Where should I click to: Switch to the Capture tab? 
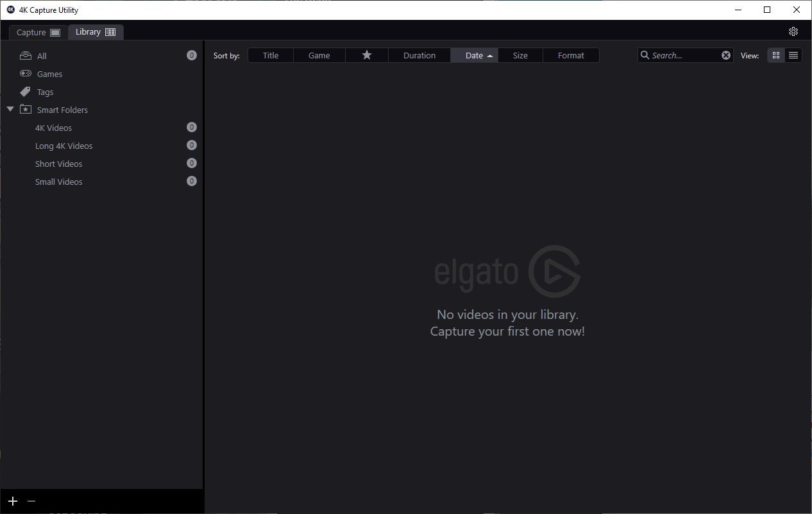click(38, 32)
